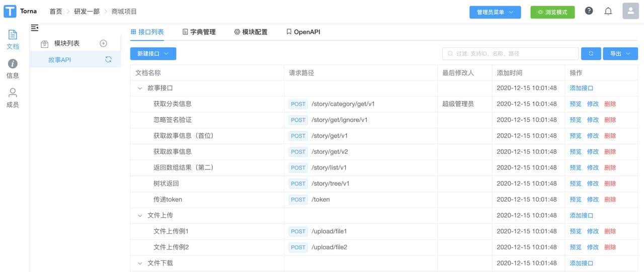Refresh the 故事API module sync icon
644x272 pixels.
click(108, 59)
